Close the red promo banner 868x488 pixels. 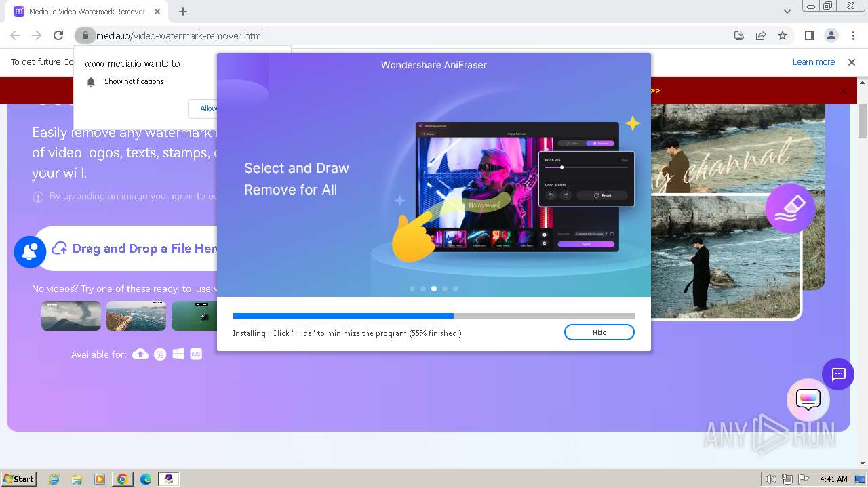pyautogui.click(x=844, y=91)
